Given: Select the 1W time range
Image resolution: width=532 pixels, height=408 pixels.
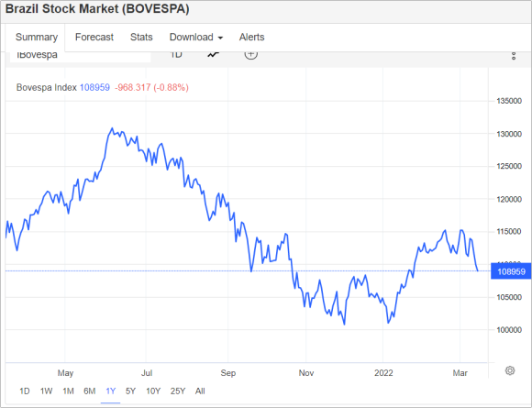Looking at the screenshot, I should [46, 391].
